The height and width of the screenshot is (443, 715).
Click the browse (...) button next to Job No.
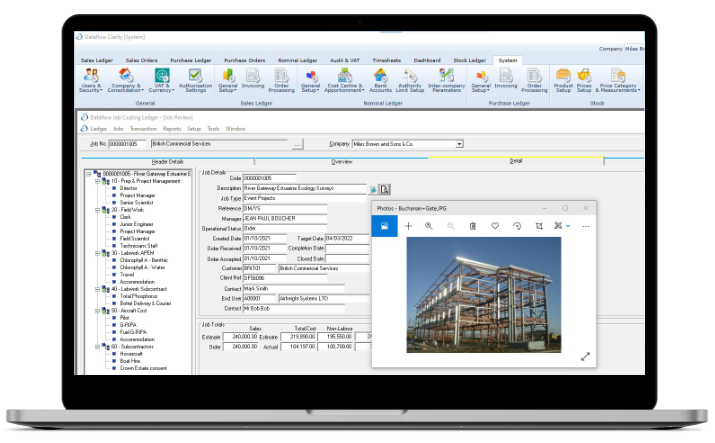coord(297,144)
